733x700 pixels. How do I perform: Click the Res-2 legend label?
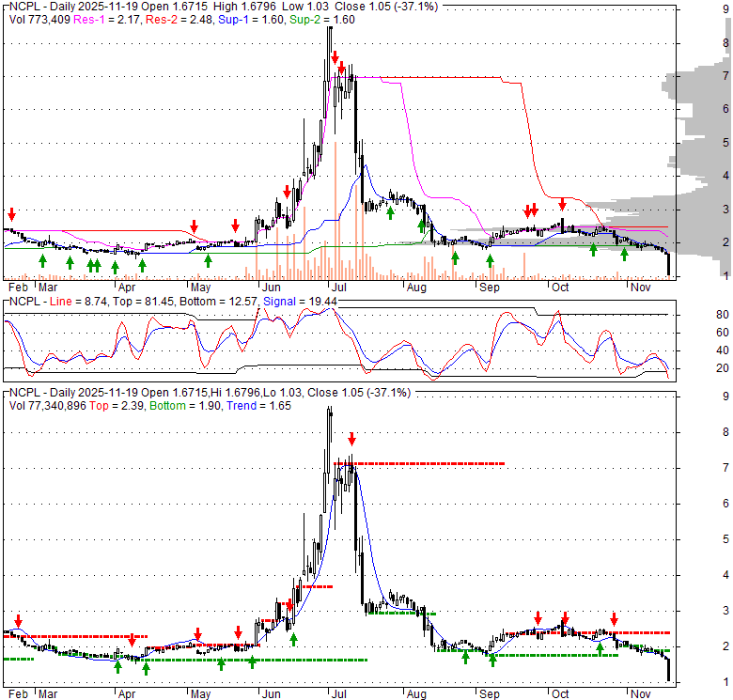point(162,20)
